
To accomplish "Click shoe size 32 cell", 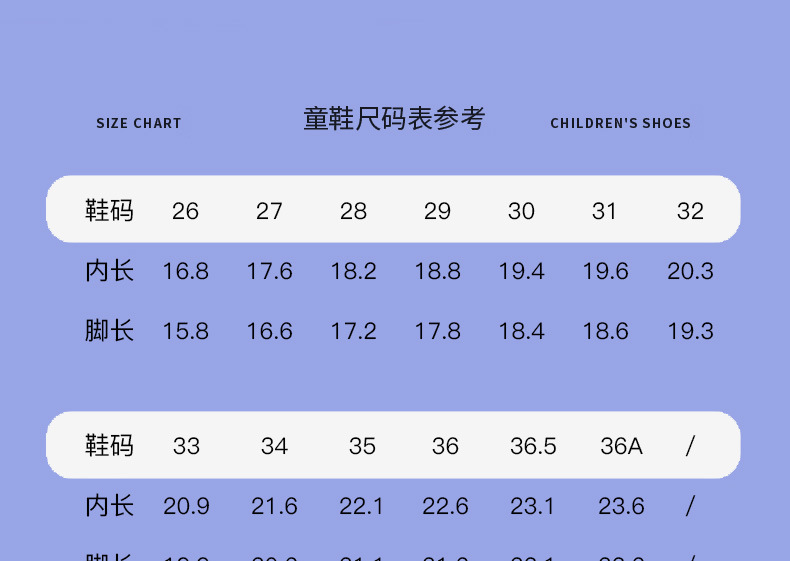I will click(x=690, y=211).
